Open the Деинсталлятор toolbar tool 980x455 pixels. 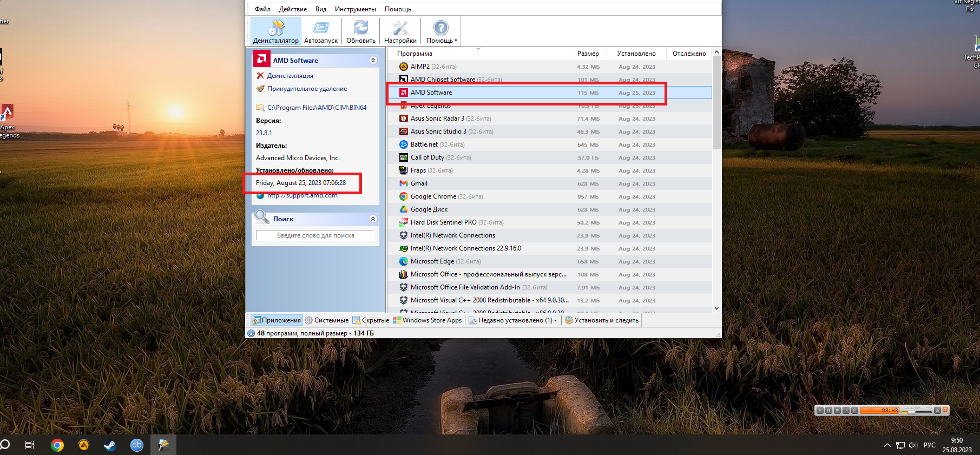(x=276, y=31)
